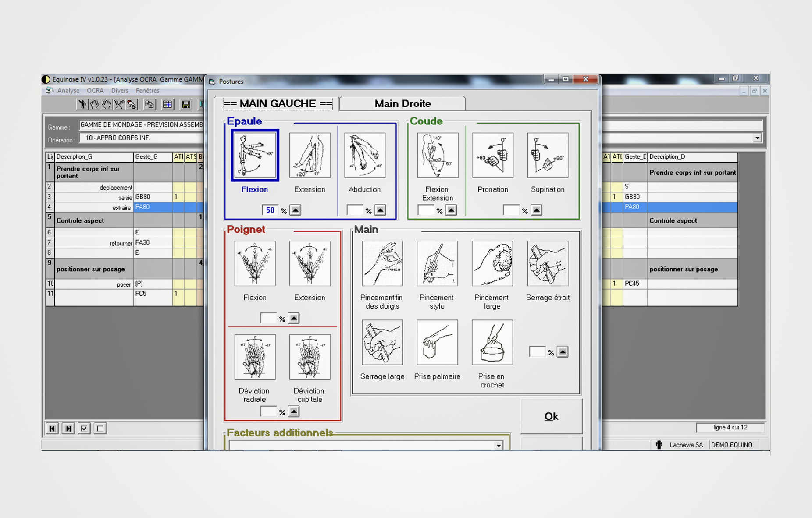Expand the Opération dropdown arrow
Viewport: 812px width, 518px height.
(x=757, y=138)
